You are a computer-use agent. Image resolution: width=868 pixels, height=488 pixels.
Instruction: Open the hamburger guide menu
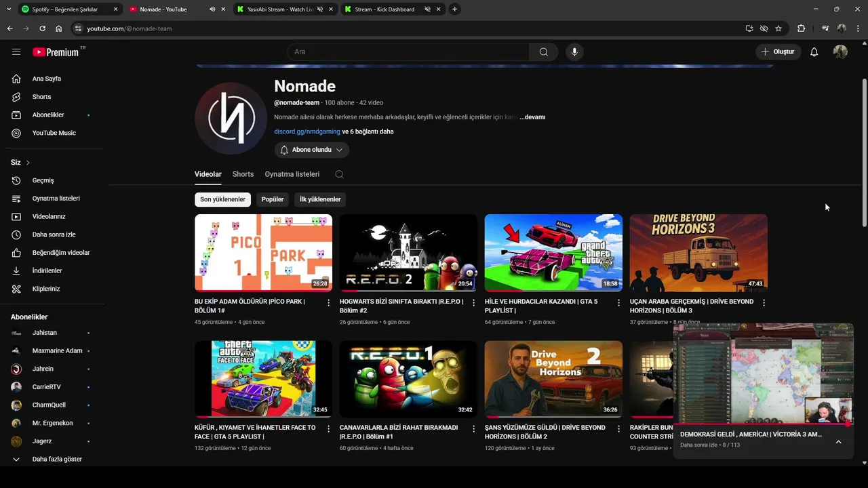(x=16, y=52)
